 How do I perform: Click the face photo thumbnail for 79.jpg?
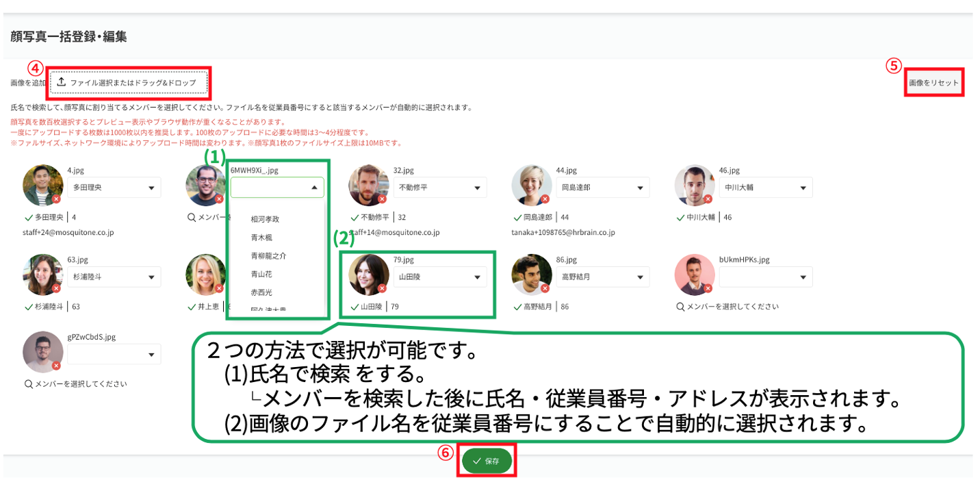click(369, 275)
